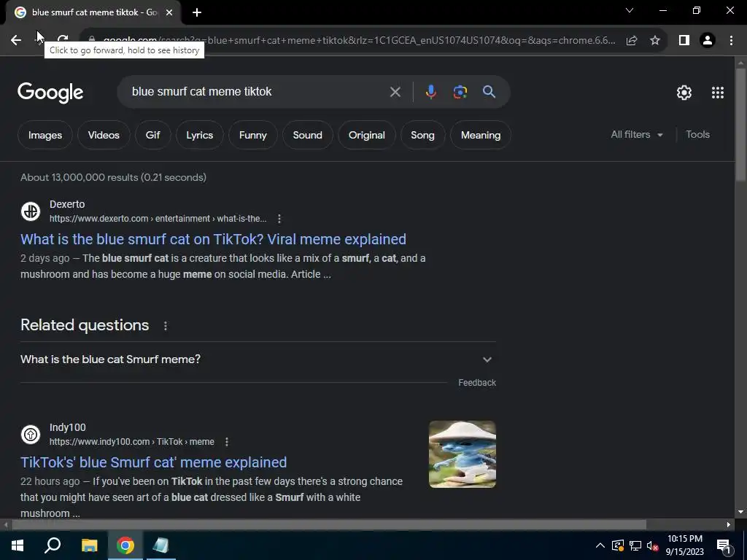
Task: Click the Chrome taskbar icon
Action: [125, 545]
